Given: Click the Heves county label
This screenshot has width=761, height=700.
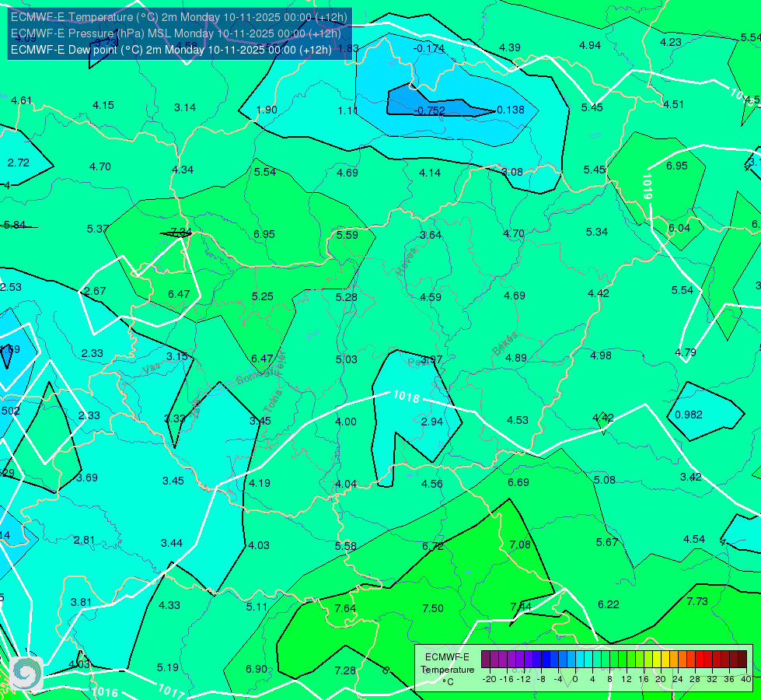Looking at the screenshot, I should tap(407, 261).
